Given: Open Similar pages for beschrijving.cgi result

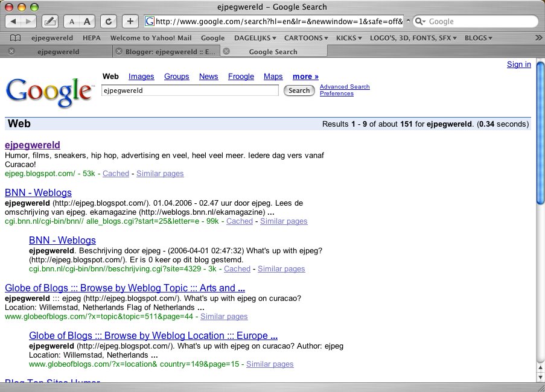Looking at the screenshot, I should pyautogui.click(x=281, y=268).
